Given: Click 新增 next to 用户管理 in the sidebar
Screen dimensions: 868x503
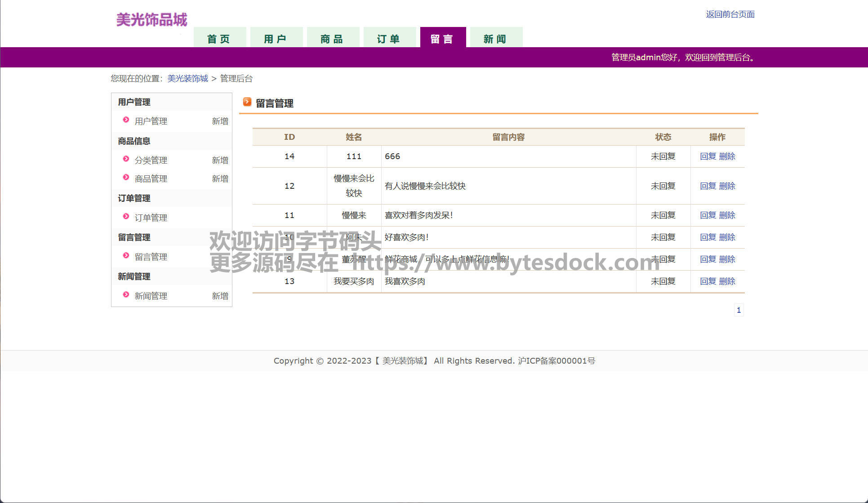Looking at the screenshot, I should click(x=220, y=121).
